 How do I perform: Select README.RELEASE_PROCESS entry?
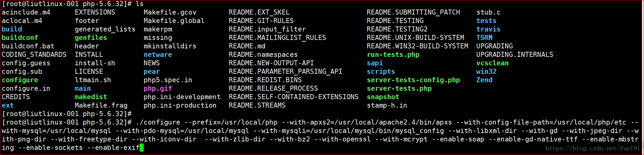273,89
